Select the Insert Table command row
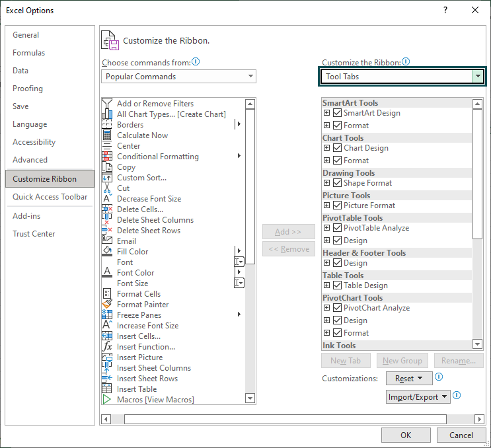Image resolution: width=491 pixels, height=448 pixels. [x=173, y=389]
